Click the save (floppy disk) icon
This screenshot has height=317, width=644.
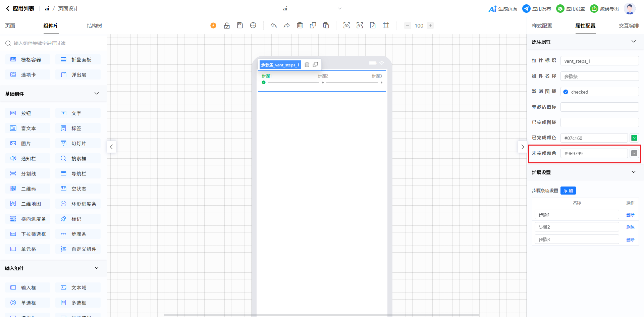[x=240, y=25]
